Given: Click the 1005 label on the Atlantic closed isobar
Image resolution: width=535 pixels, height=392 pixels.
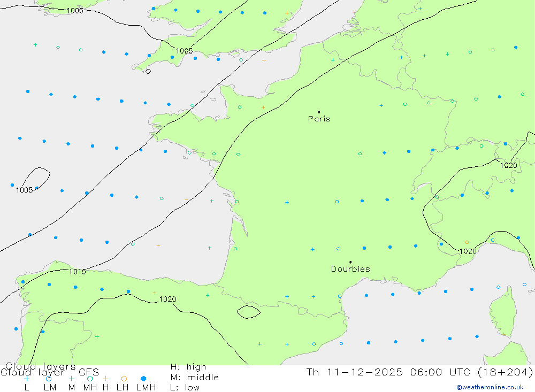Looking at the screenshot, I should point(24,190).
